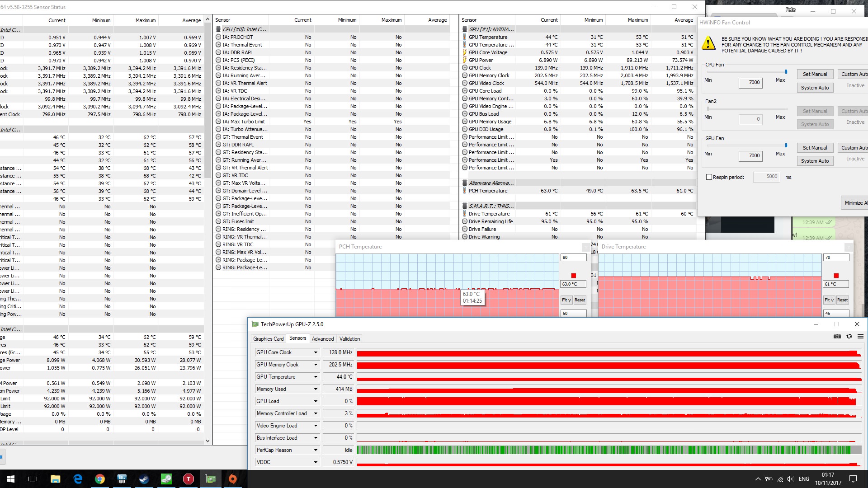Click Fit y in PCH Temperature graph
Viewport: 868px width, 488px height.
coord(566,300)
